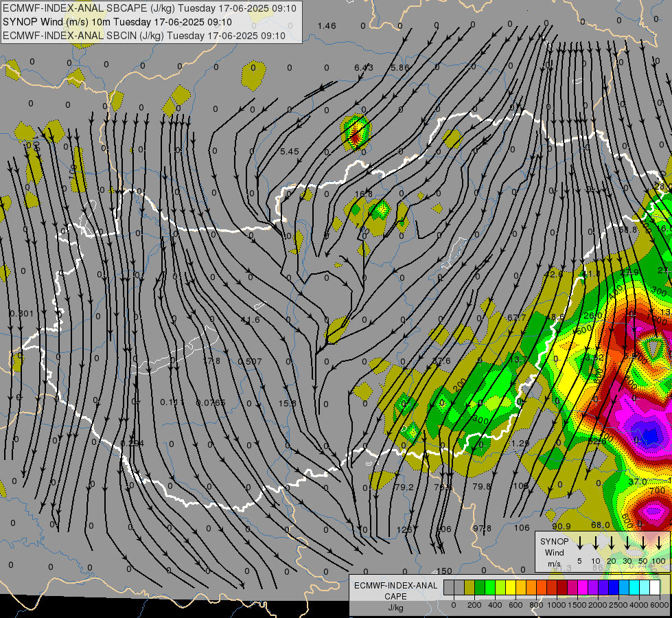Click the 150 value near bottom legend
Screen dimensions: 672x618
pos(444,571)
